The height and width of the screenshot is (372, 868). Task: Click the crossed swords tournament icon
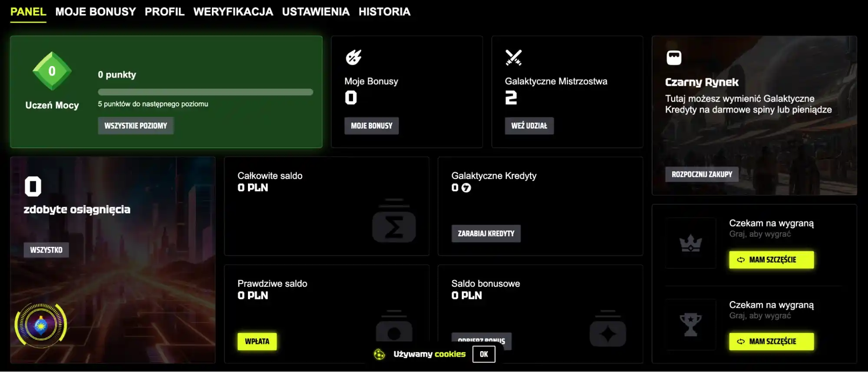point(513,57)
